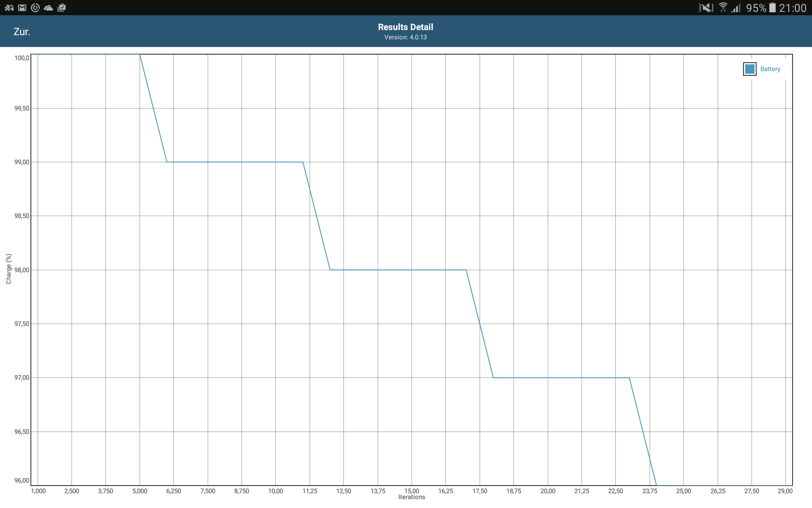Viewport: 812px width, 508px height.
Task: Tap the battery status icon
Action: (772, 8)
